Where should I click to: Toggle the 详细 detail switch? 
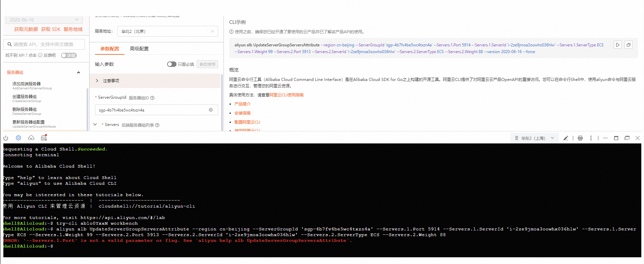click(x=69, y=55)
